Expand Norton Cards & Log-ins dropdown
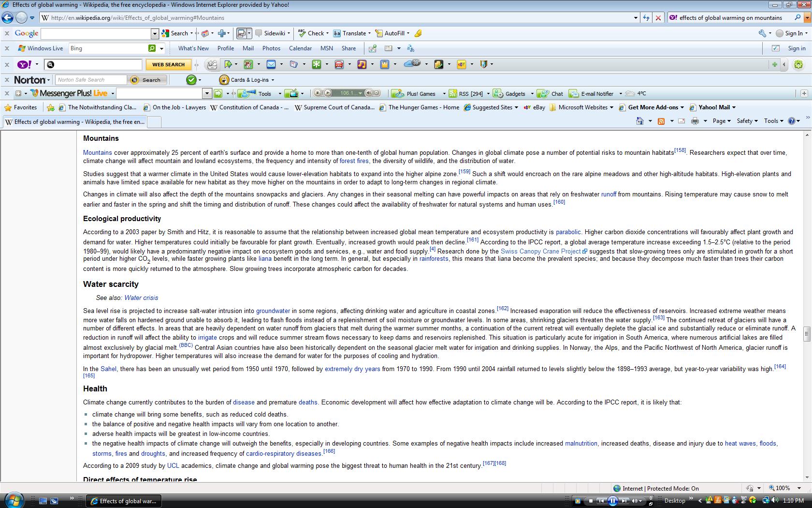 [272, 80]
